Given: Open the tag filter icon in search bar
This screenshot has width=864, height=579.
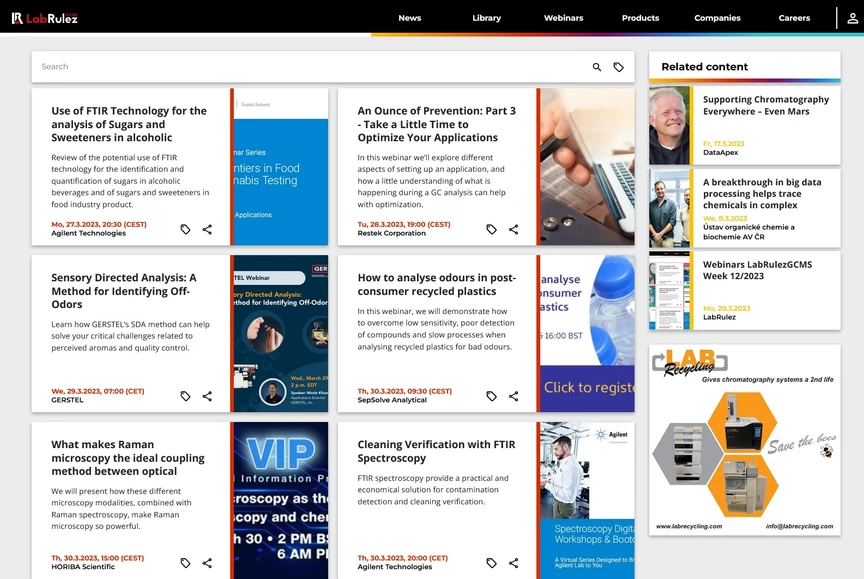Looking at the screenshot, I should [619, 67].
